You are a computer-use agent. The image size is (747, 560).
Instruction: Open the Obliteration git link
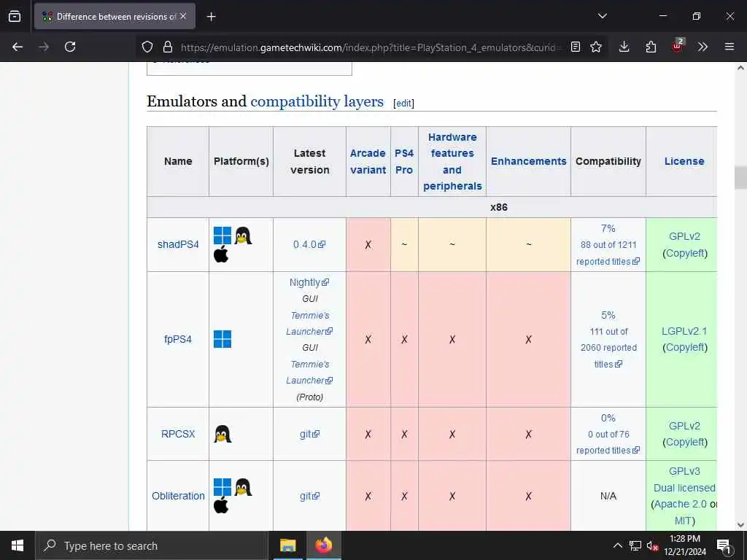coord(309,496)
